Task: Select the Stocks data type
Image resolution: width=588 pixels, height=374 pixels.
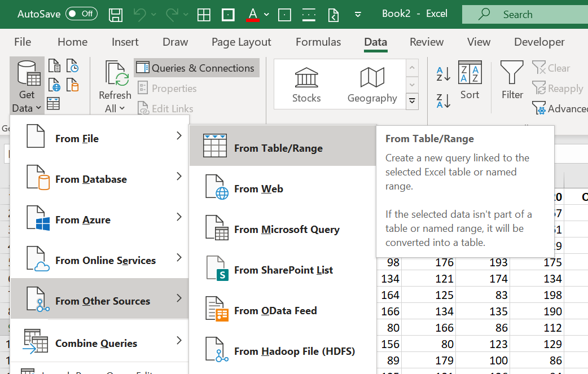Action: point(306,84)
